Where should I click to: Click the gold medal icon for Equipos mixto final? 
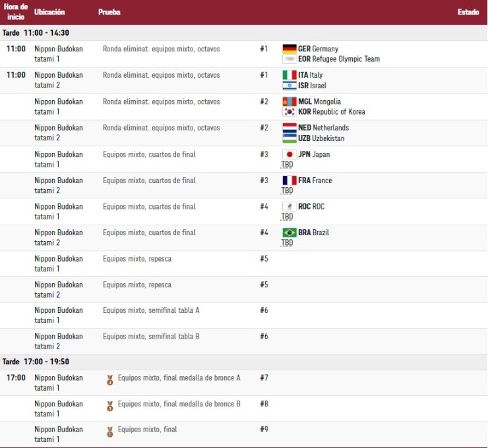point(110,432)
